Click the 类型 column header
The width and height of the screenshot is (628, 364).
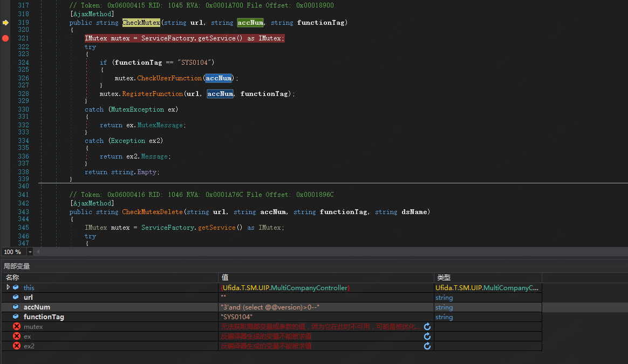tap(443, 277)
